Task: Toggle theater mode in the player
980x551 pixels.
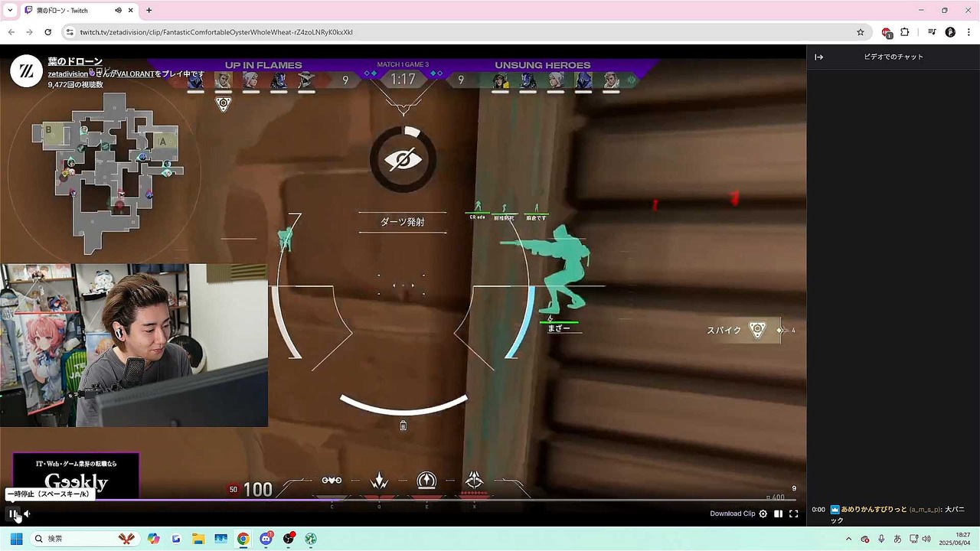Action: tap(778, 514)
